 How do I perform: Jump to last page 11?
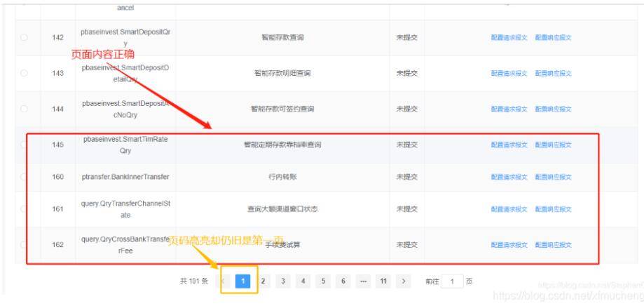pyautogui.click(x=383, y=281)
